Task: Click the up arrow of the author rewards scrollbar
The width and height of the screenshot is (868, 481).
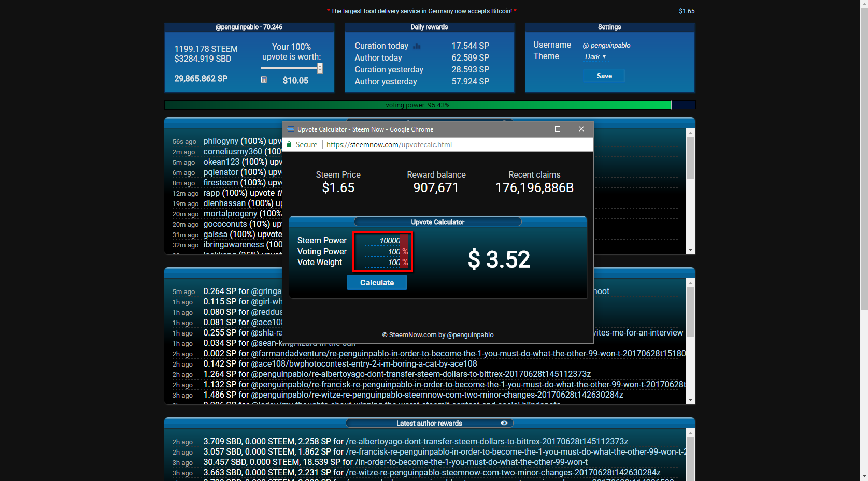Action: click(690, 433)
